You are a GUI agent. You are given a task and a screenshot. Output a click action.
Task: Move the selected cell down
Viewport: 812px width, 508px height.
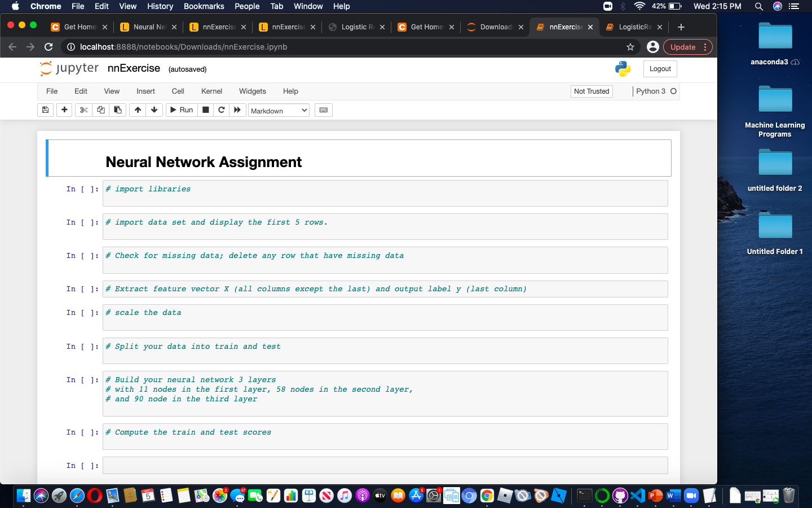click(154, 110)
